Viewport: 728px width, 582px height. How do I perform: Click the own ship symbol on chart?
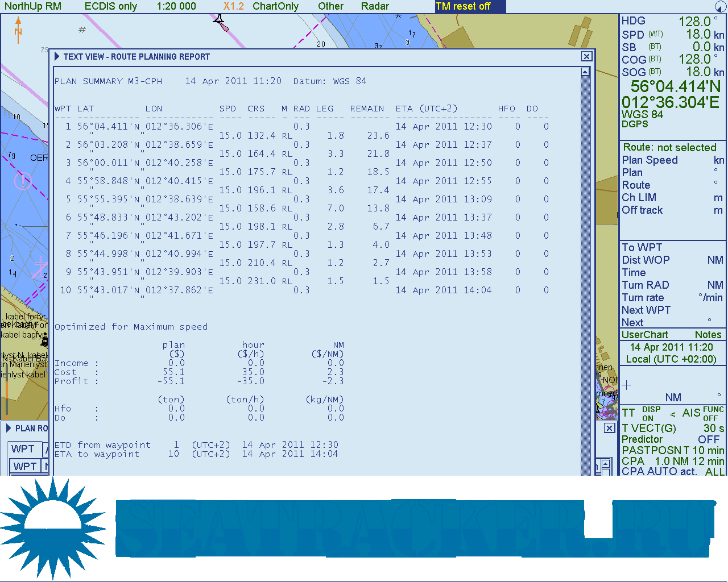[x=221, y=22]
